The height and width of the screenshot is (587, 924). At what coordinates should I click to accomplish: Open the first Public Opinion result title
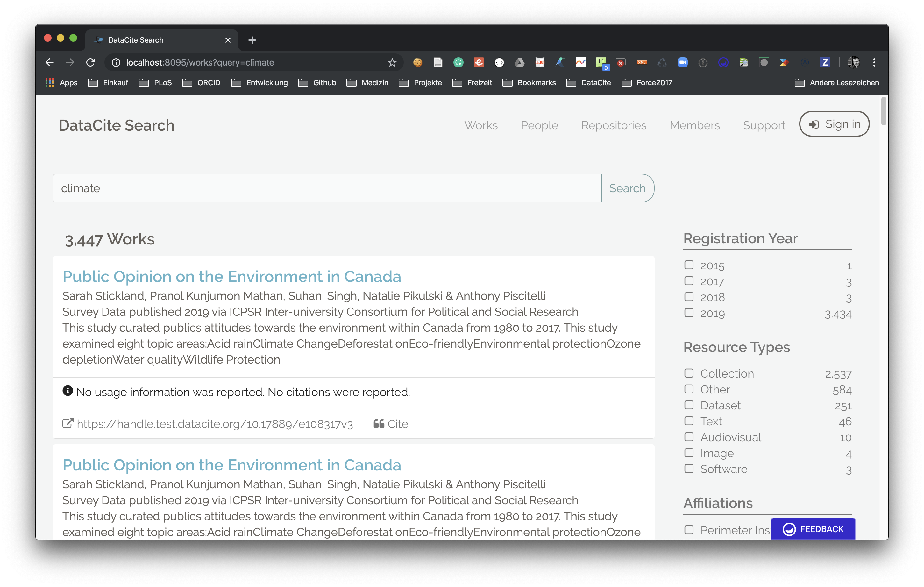[232, 277]
